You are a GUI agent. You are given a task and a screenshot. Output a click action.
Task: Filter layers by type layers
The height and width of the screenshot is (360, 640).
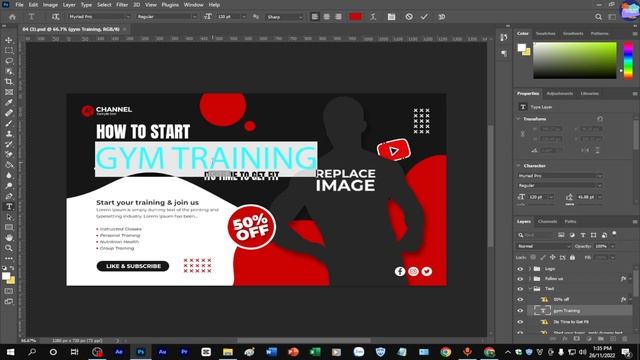(x=583, y=235)
